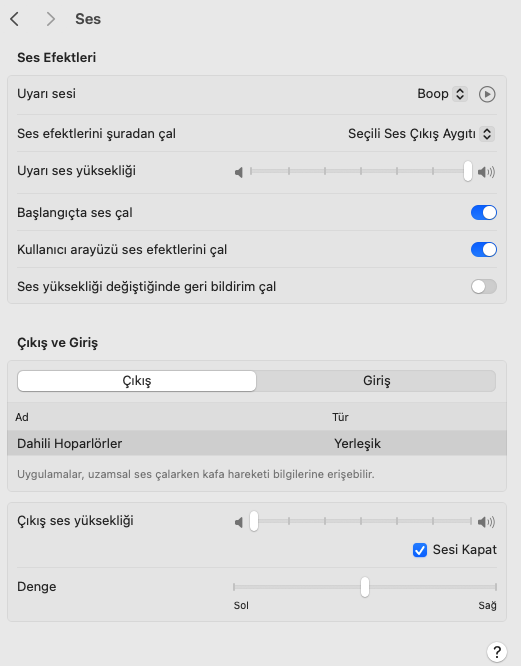This screenshot has height=666, width=521.
Task: Go forward using the right chevron arrow
Action: point(51,19)
